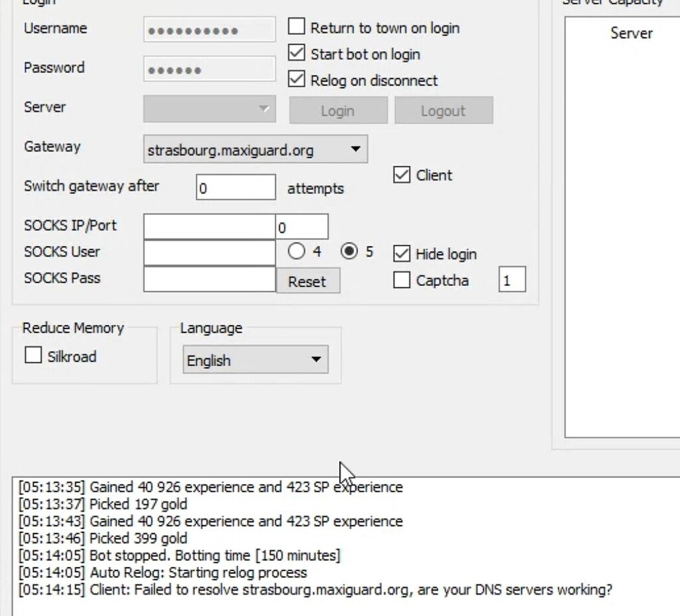The width and height of the screenshot is (680, 616).
Task: Focus the Password field
Action: click(x=209, y=69)
